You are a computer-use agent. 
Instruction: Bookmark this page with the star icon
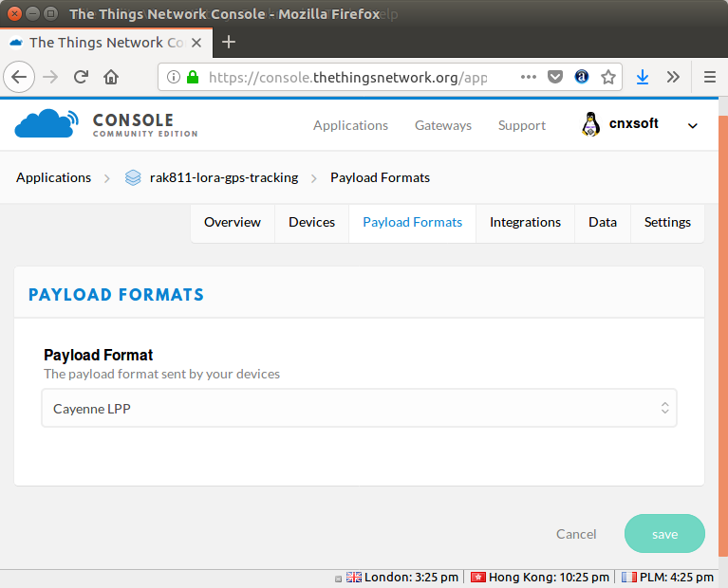pos(608,77)
